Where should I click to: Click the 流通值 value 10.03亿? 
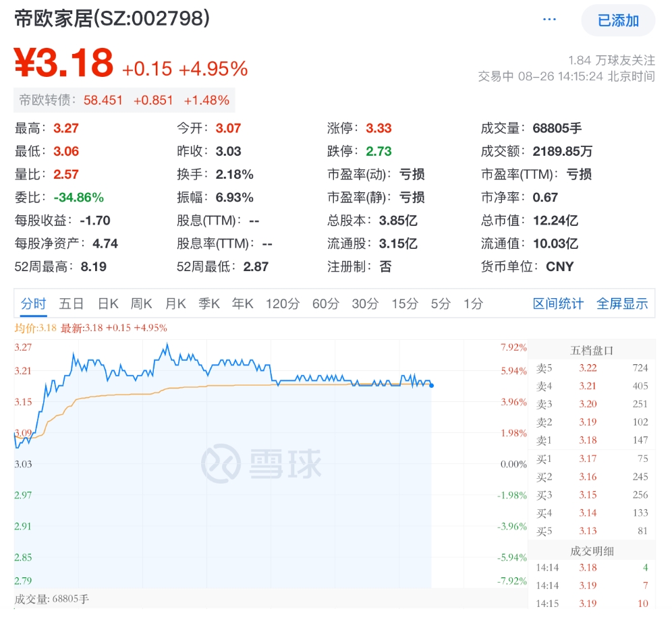555,243
